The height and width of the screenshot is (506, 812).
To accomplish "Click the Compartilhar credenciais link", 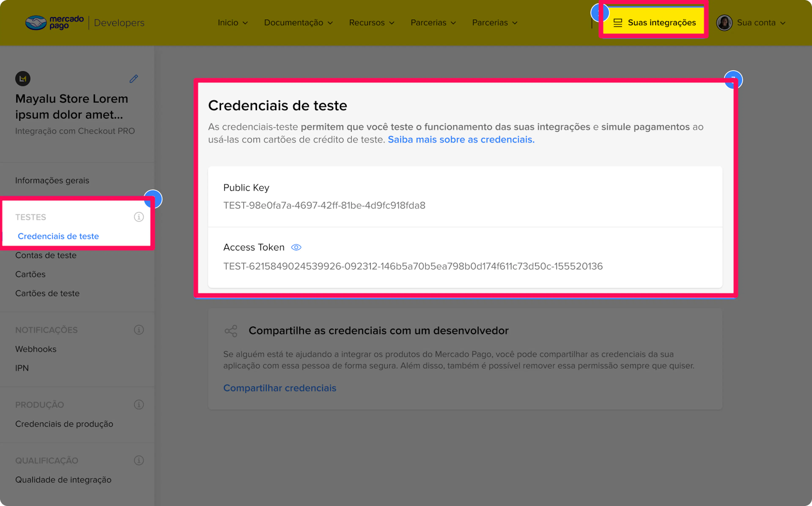I will click(x=280, y=388).
